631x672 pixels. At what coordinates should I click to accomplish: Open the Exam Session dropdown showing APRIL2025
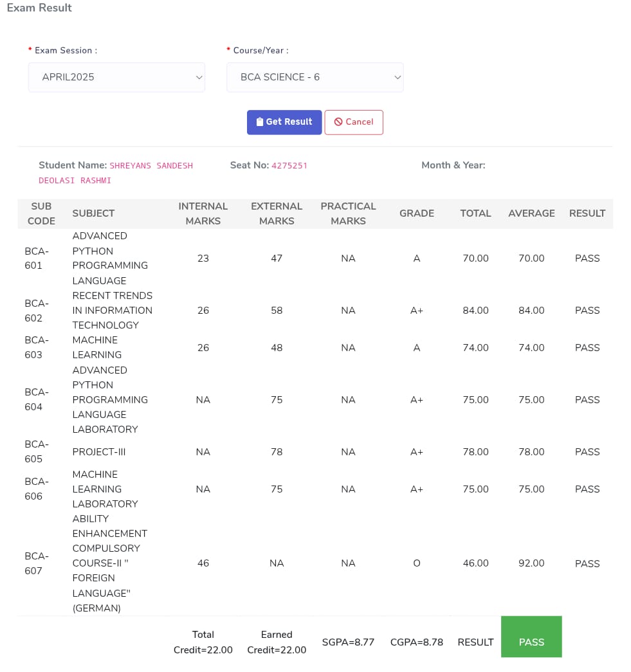[116, 77]
